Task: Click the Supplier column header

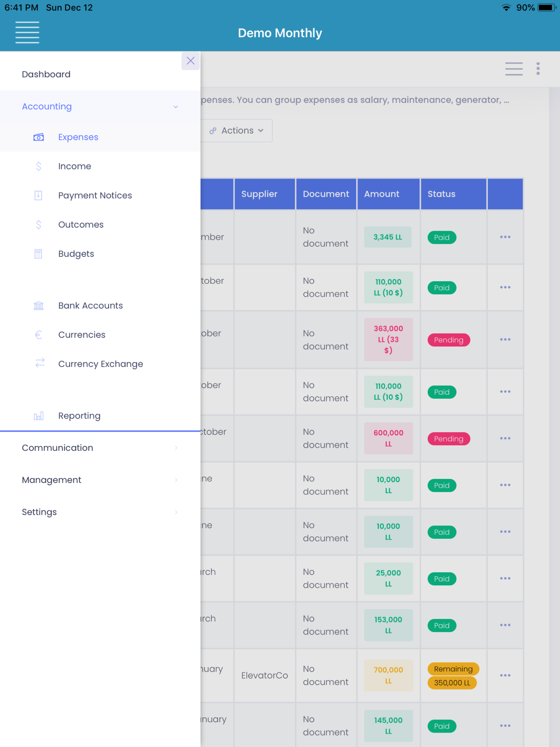Action: (x=264, y=194)
